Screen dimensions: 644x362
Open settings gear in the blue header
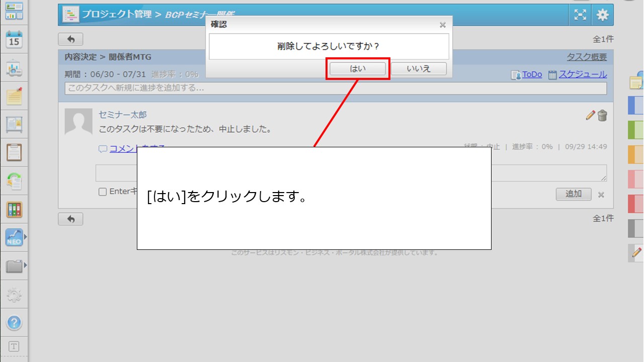coord(602,15)
